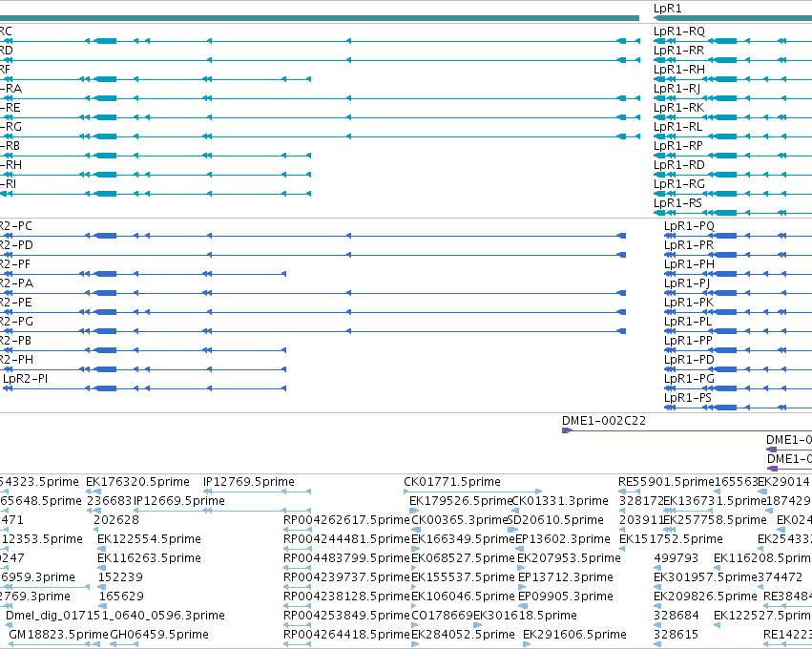
Task: Open the LpR1-RL transcript label
Action: [x=677, y=127]
